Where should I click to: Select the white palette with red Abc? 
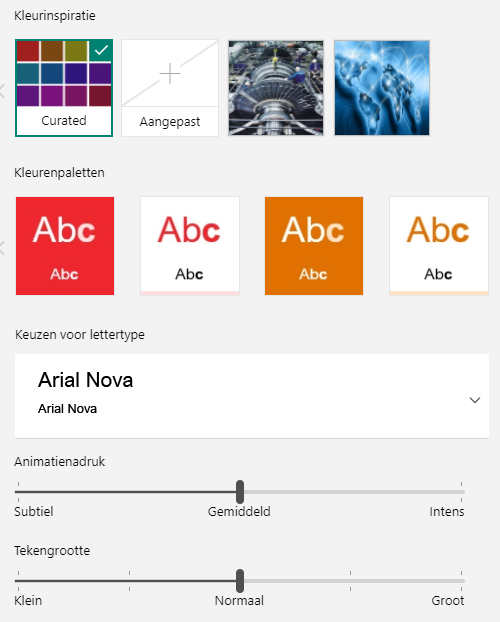(190, 246)
